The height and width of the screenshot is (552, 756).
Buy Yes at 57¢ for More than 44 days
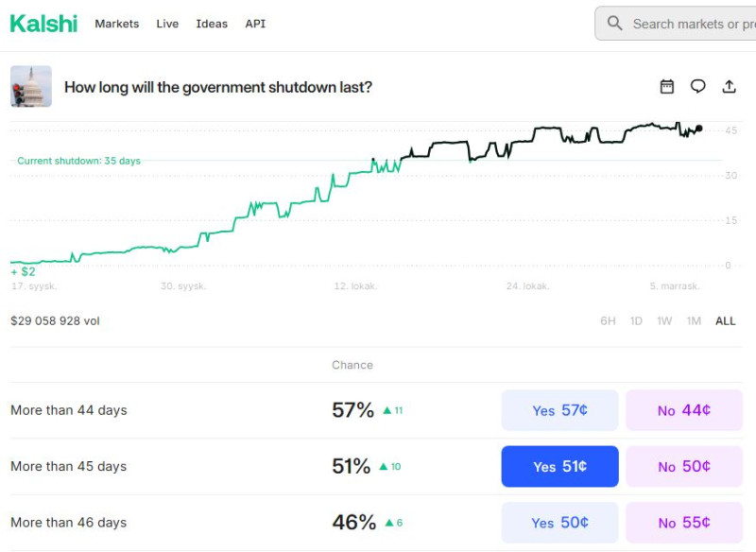(x=559, y=410)
